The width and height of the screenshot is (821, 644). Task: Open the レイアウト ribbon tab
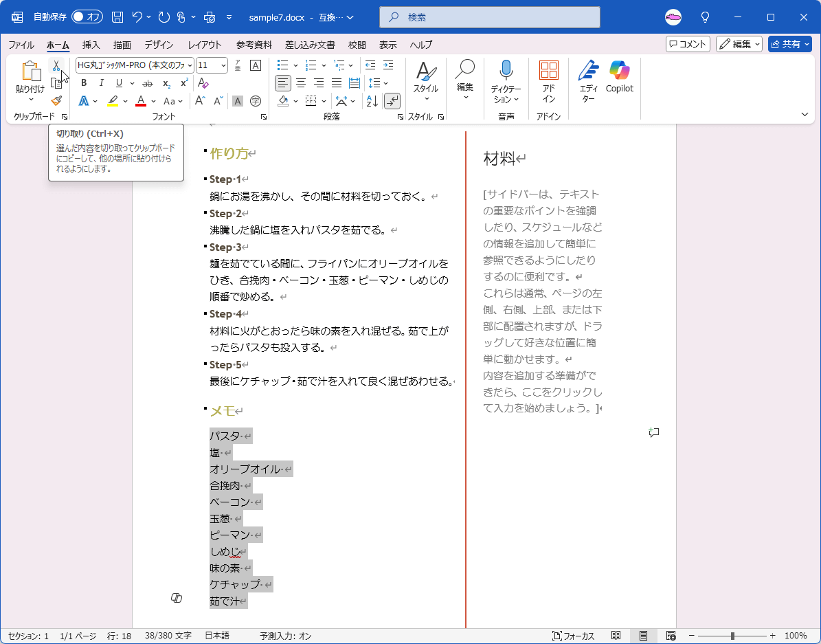tap(205, 45)
